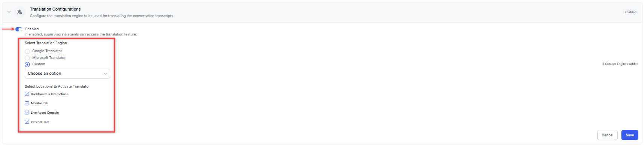Uncheck the Dashboard → Interactions checkbox
This screenshot has width=644, height=145.
27,94
